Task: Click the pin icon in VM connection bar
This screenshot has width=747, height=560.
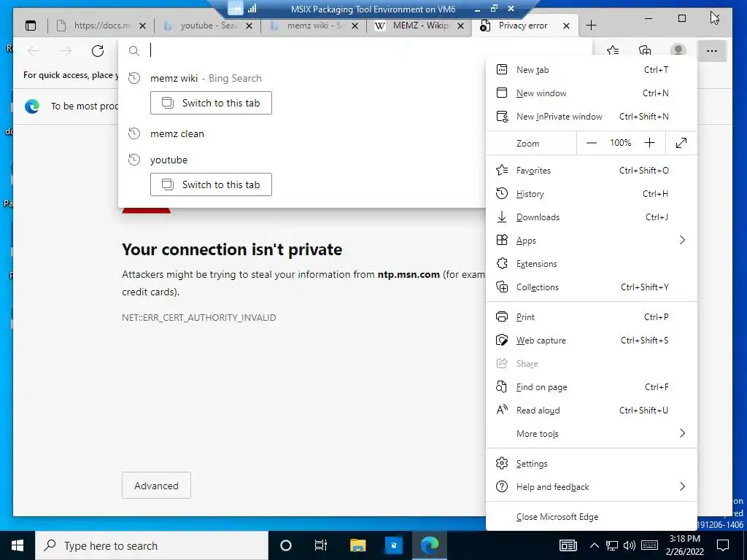Action: coord(235,8)
